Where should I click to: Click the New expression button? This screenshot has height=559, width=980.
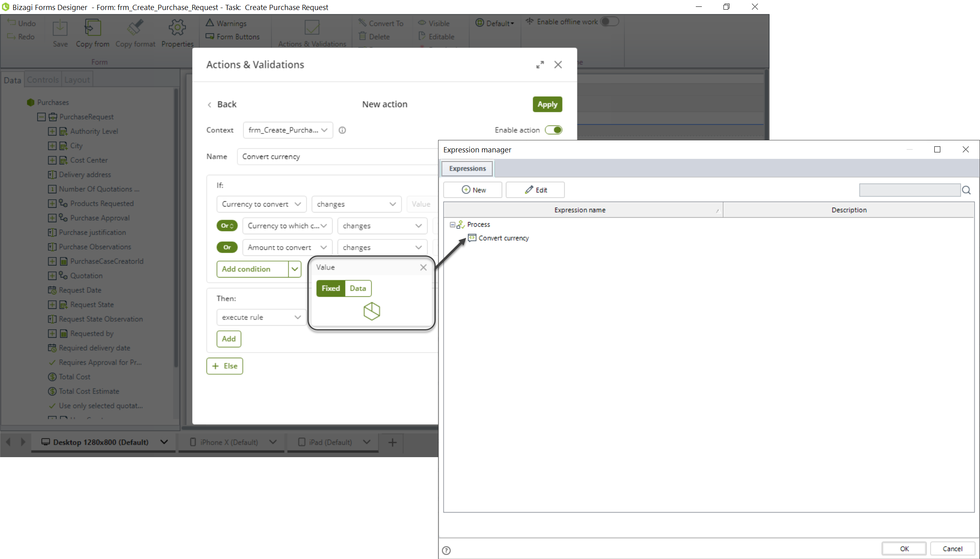point(474,189)
